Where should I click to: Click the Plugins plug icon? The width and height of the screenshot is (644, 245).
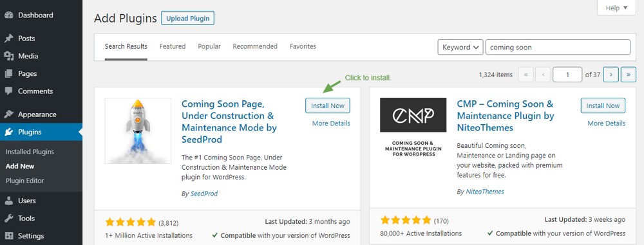[8, 132]
